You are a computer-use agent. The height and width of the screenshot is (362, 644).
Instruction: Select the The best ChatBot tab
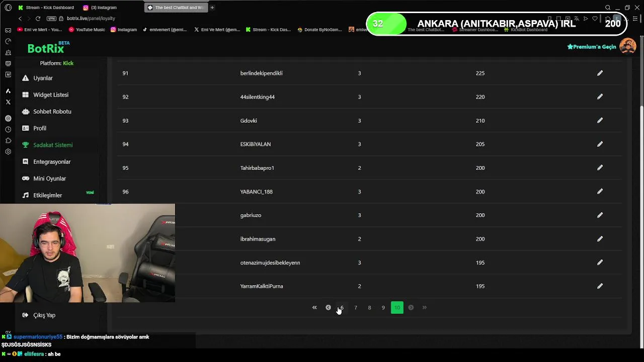pyautogui.click(x=175, y=8)
